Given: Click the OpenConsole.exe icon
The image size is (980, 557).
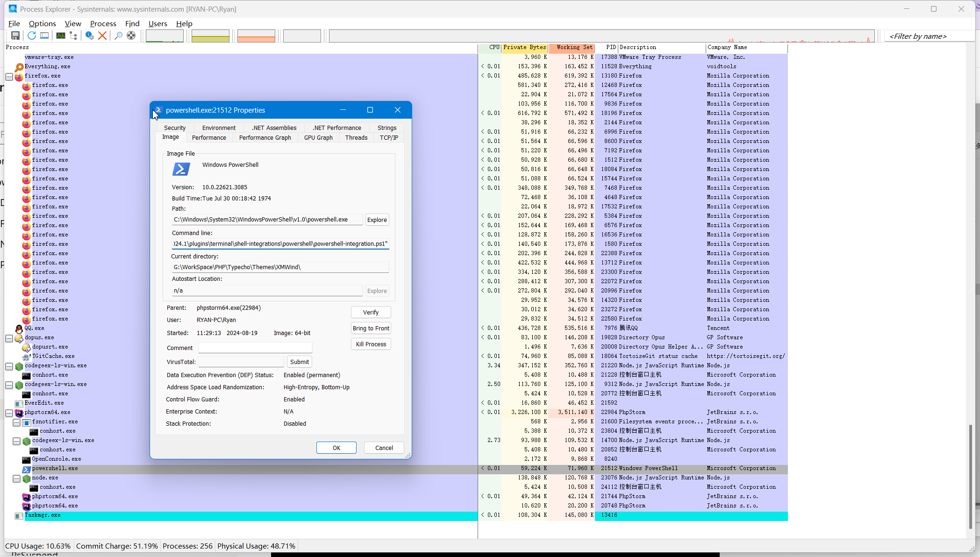Looking at the screenshot, I should coord(27,459).
